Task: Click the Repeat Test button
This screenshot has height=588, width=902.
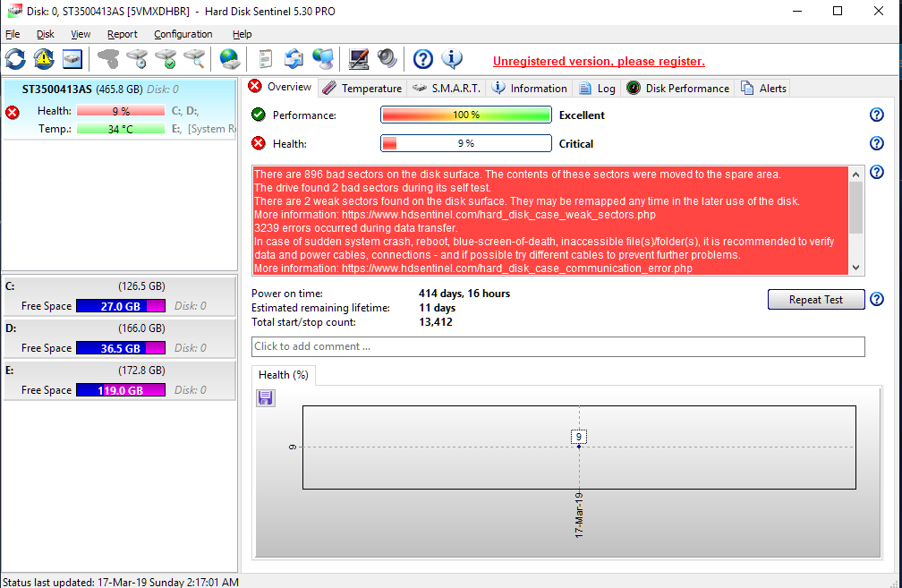Action: click(x=816, y=299)
